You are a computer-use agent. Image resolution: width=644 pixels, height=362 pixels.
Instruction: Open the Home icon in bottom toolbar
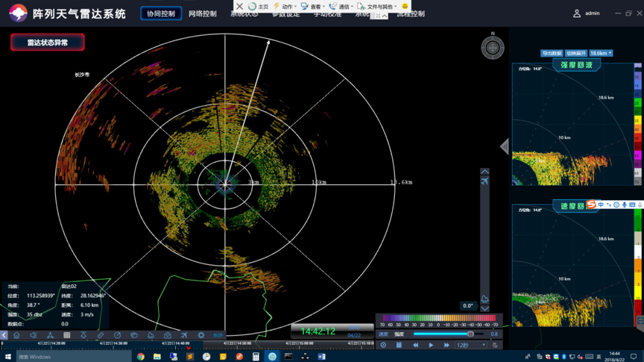(x=16, y=335)
